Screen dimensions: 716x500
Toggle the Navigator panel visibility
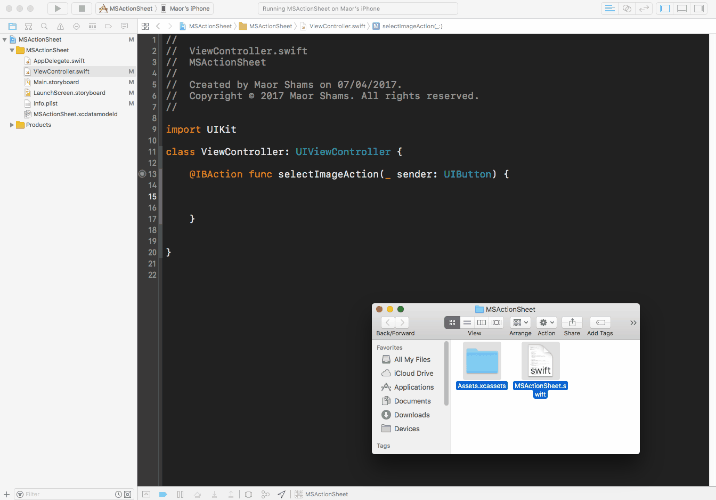tap(664, 8)
